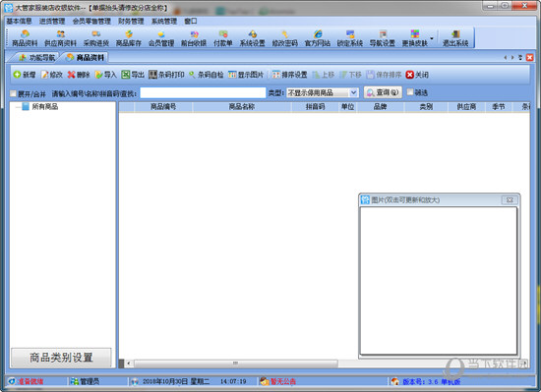Click 商品类别设置 button
The image size is (541, 392).
point(61,358)
